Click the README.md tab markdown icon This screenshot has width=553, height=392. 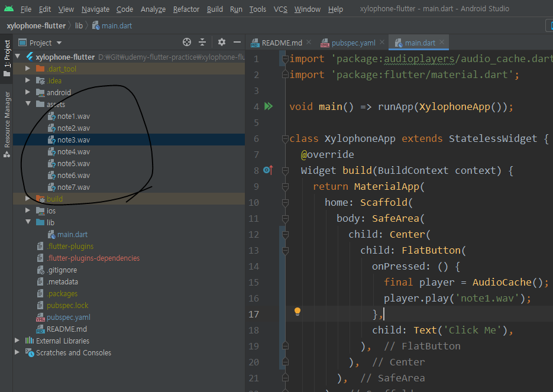coord(255,43)
